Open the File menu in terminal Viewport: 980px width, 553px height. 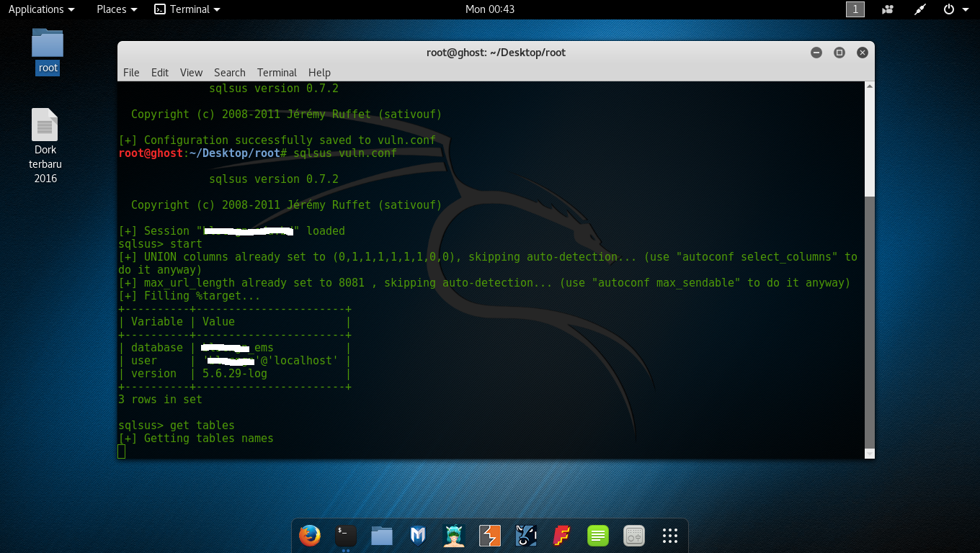tap(131, 73)
